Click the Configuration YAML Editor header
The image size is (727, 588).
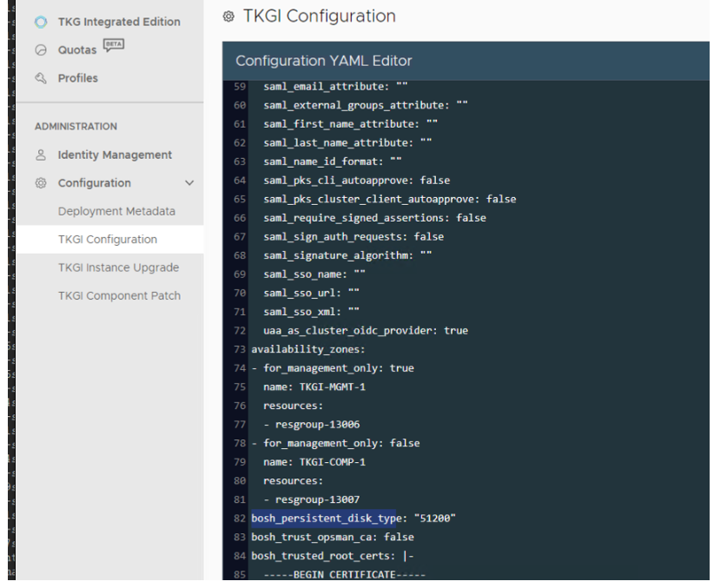323,61
